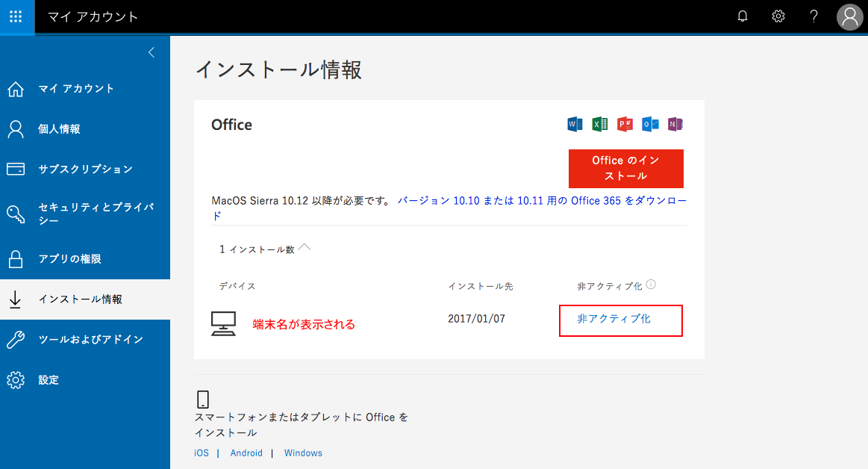Viewport: 868px width, 469px height.
Task: Click the help question mark icon
Action: pos(814,16)
